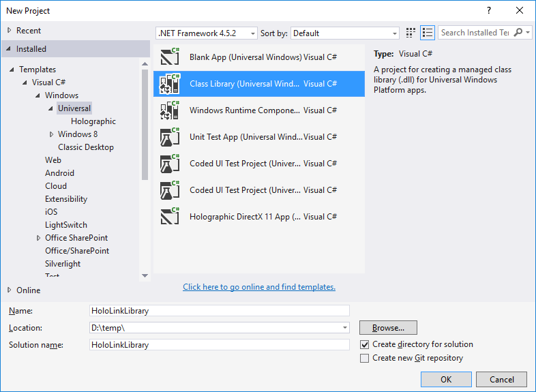Click the Unit Test App template icon

170,137
